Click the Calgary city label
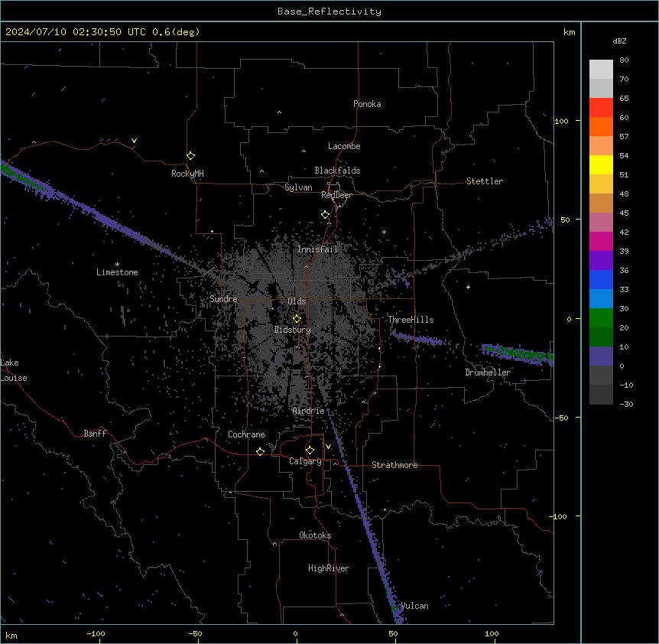The width and height of the screenshot is (659, 644). 305,461
